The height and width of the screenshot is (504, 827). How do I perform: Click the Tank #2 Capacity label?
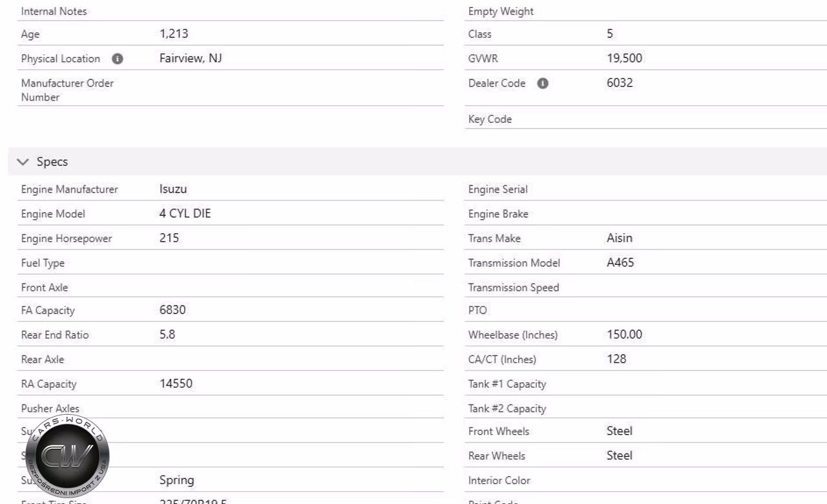tap(507, 409)
